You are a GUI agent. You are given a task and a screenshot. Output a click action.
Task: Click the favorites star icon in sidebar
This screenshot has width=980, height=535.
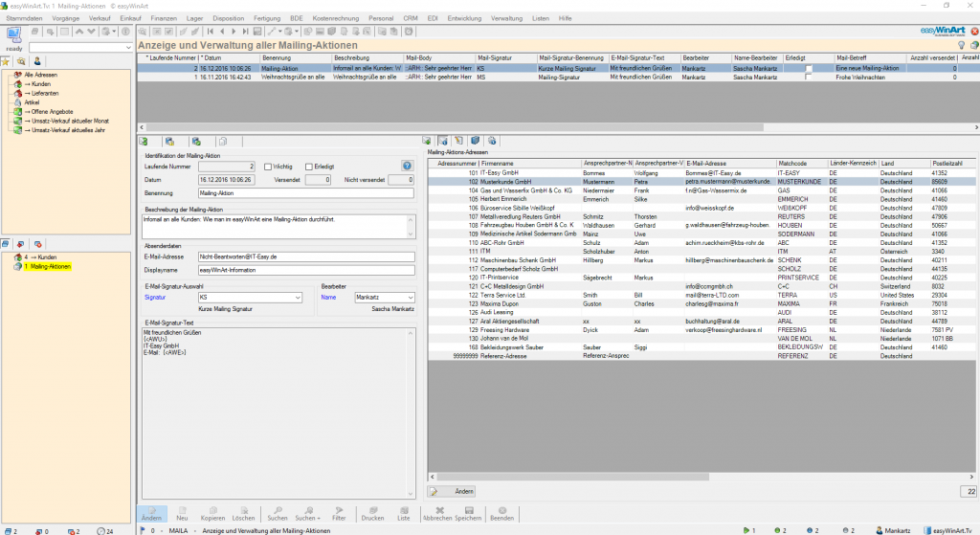[6, 60]
